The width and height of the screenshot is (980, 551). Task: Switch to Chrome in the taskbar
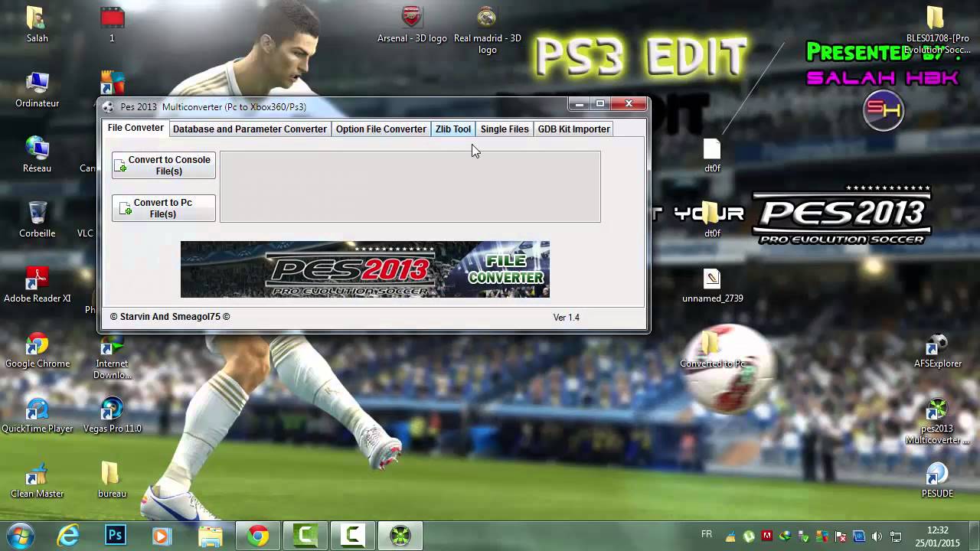click(258, 536)
